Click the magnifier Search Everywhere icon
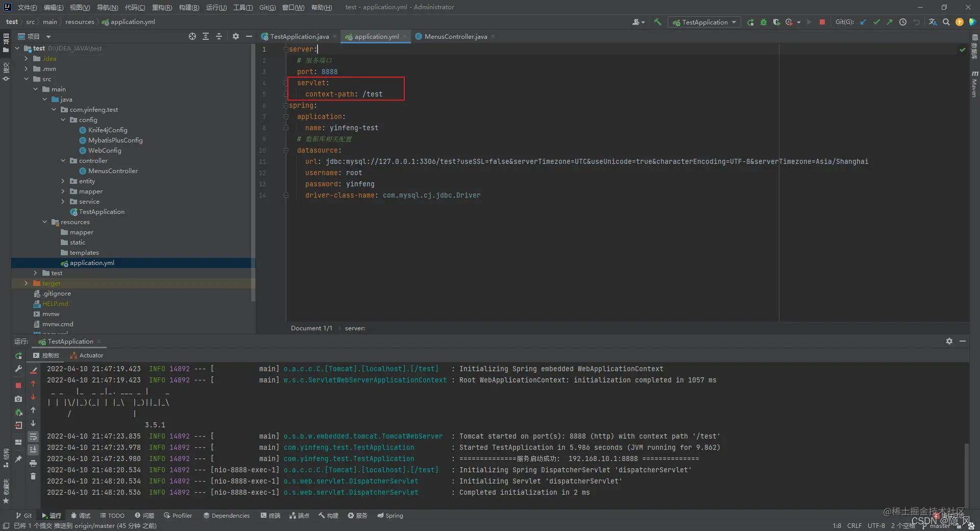The height and width of the screenshot is (531, 980). pyautogui.click(x=946, y=22)
